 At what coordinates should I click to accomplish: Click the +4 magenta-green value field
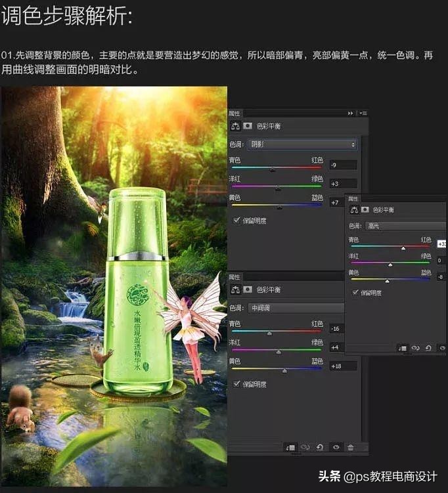[x=336, y=347]
